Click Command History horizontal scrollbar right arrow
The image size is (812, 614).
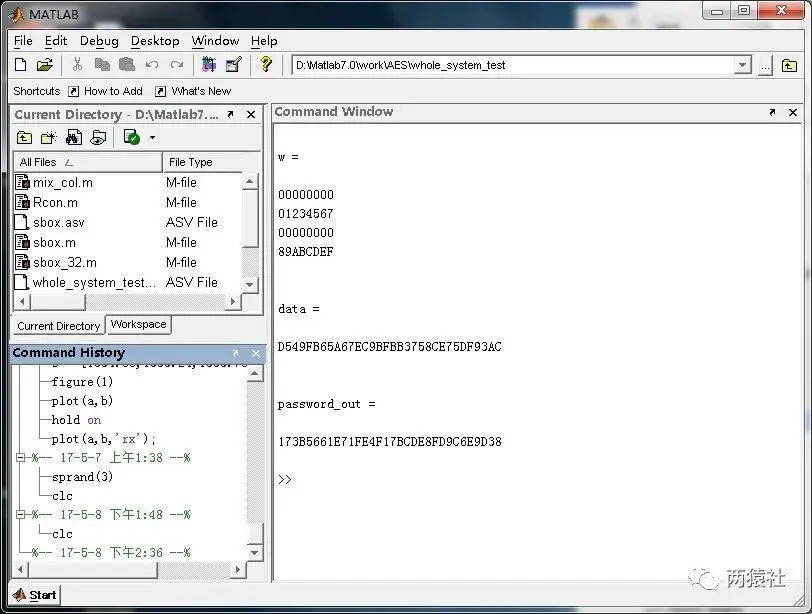click(x=238, y=570)
